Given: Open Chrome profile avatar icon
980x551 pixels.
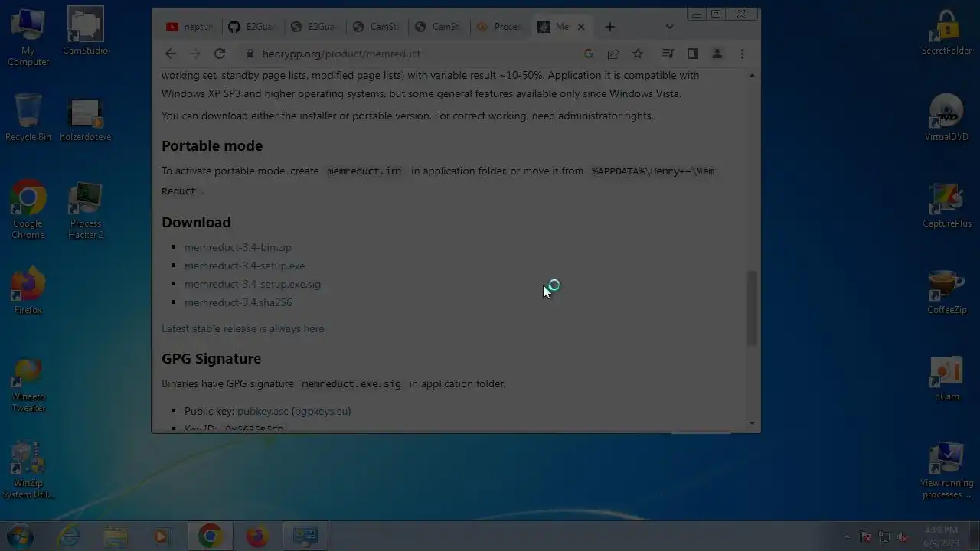Looking at the screenshot, I should [x=717, y=54].
